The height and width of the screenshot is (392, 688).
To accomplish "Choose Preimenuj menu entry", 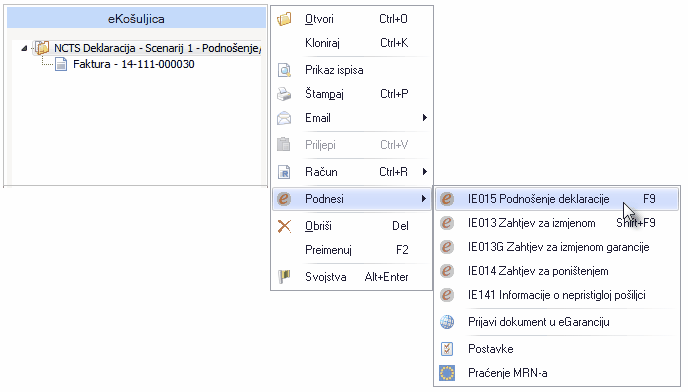I will pos(352,250).
